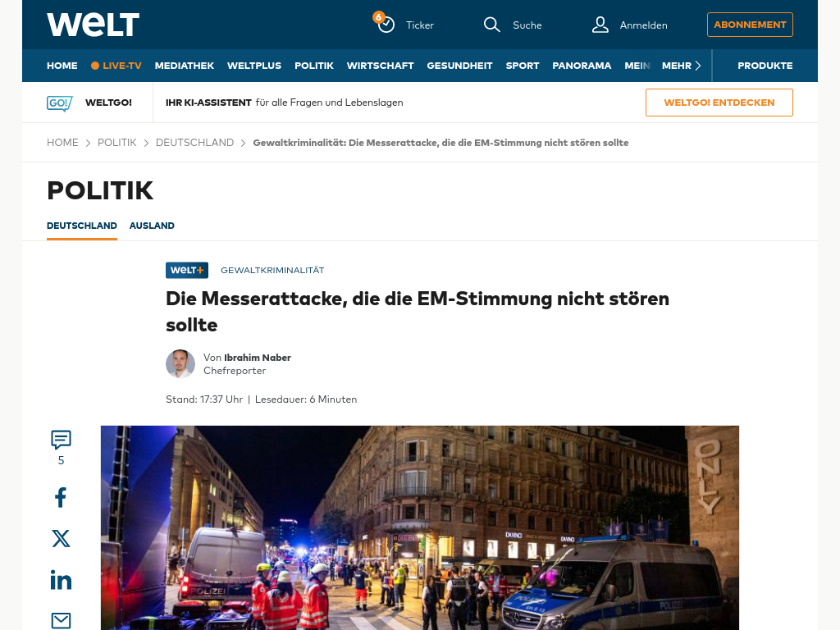Click the ABONNEMENT button
The image size is (840, 630).
coord(750,25)
